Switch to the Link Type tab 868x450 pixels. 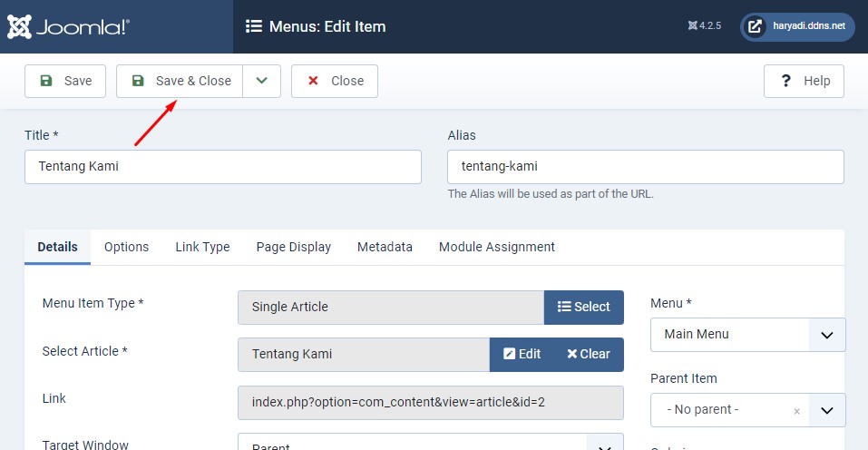pyautogui.click(x=202, y=247)
